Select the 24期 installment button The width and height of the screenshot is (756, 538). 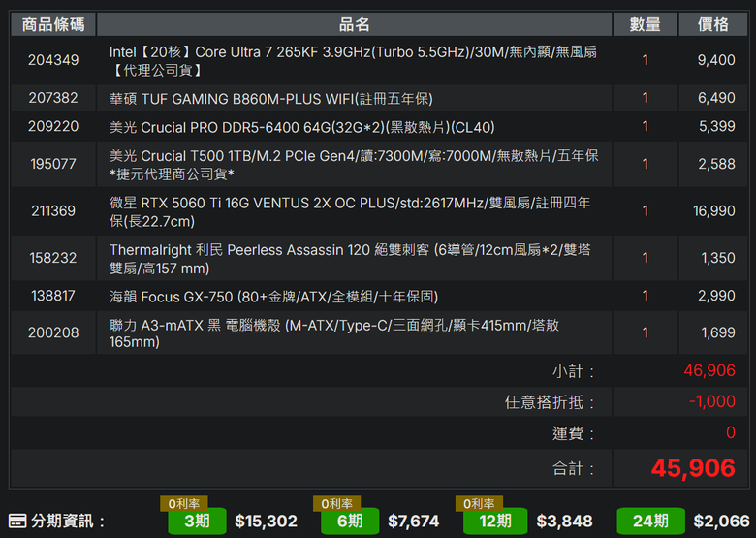tap(650, 522)
